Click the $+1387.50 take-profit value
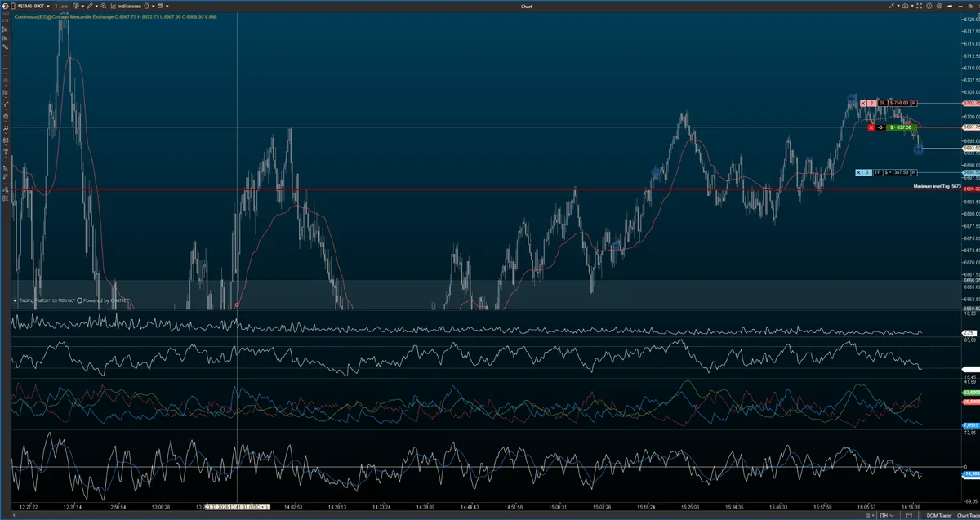Screen dimensions: 980x520 [897, 172]
